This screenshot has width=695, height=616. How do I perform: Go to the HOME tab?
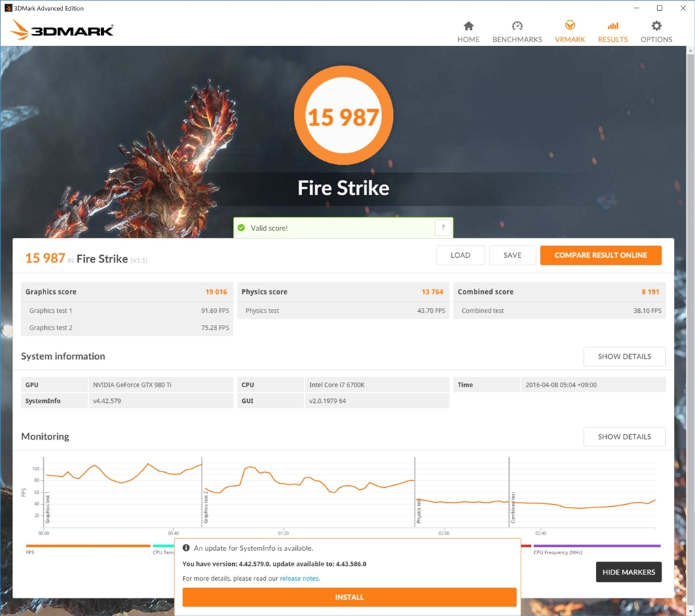coord(468,32)
